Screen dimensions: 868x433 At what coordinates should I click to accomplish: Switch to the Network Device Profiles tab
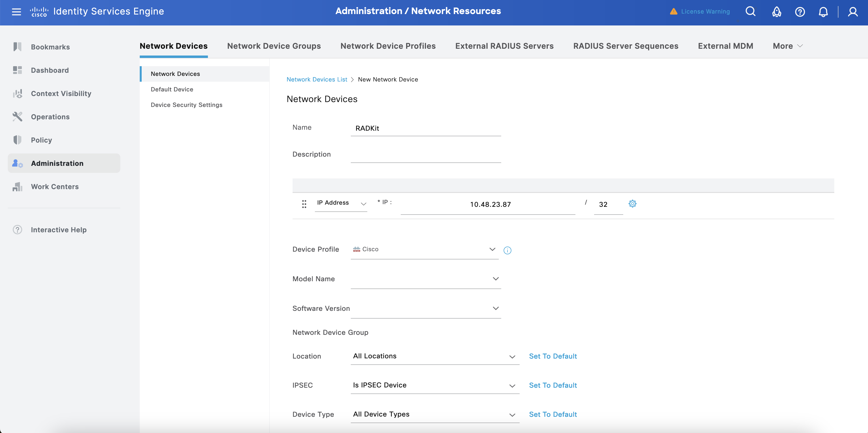(388, 46)
